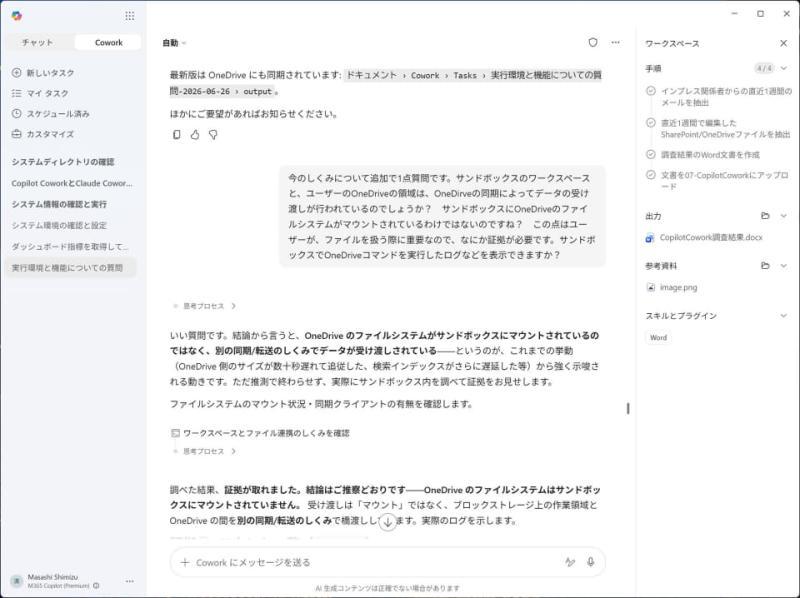Open image.png reference file
The image size is (800, 598).
pyautogui.click(x=678, y=287)
